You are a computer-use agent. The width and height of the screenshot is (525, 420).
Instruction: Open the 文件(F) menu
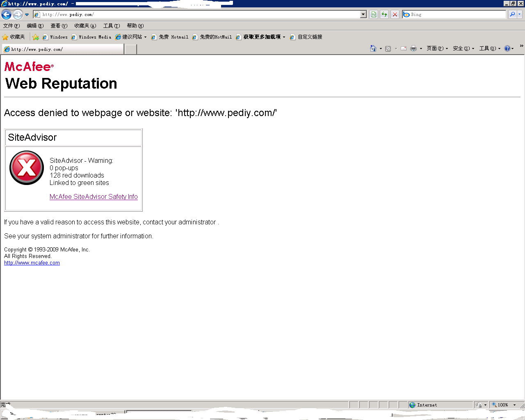(11, 26)
